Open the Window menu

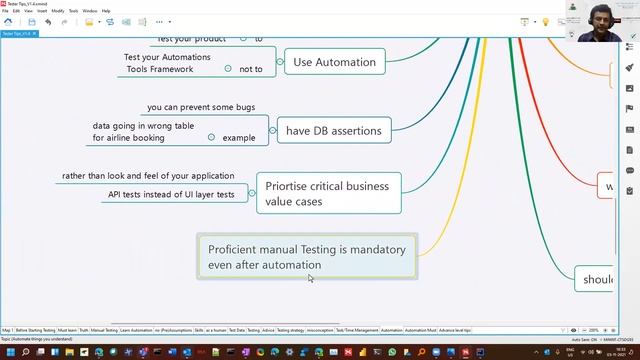click(x=90, y=11)
